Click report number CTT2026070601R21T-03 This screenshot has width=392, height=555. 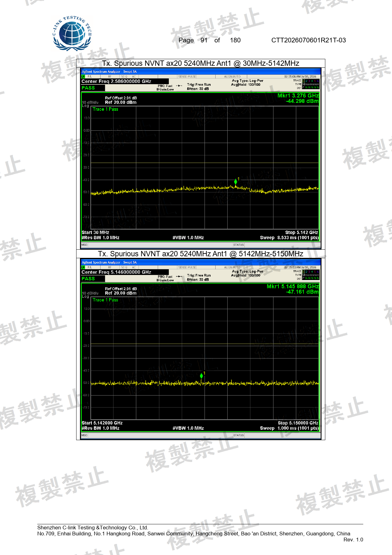click(x=309, y=40)
